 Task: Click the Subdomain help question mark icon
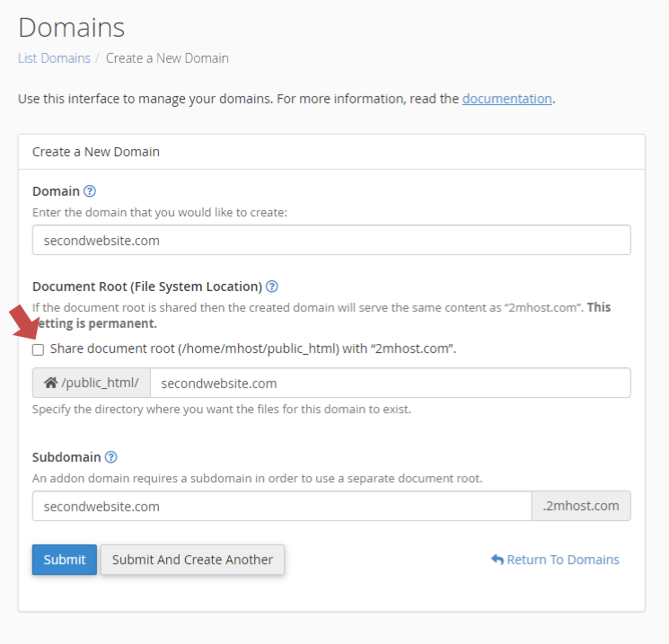(111, 457)
